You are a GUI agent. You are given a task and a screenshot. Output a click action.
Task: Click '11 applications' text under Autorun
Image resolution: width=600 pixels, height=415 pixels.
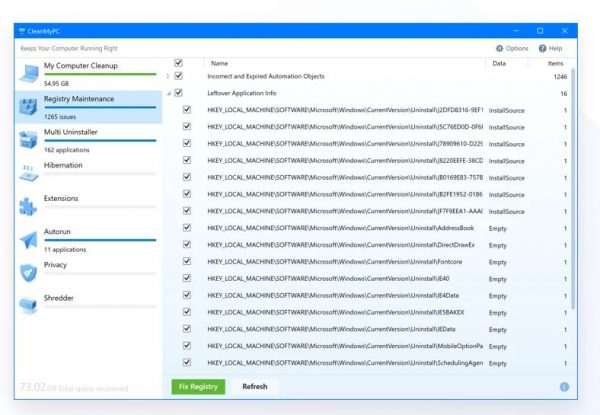click(65, 249)
